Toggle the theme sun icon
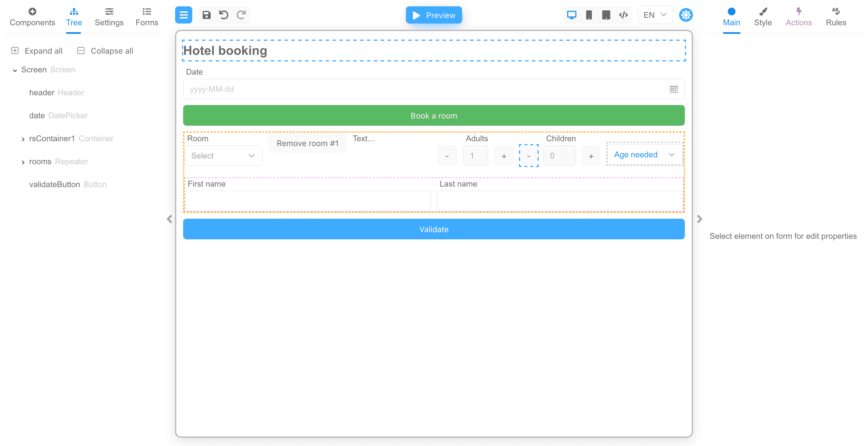Viewport: 868px width, 446px height. coord(685,15)
